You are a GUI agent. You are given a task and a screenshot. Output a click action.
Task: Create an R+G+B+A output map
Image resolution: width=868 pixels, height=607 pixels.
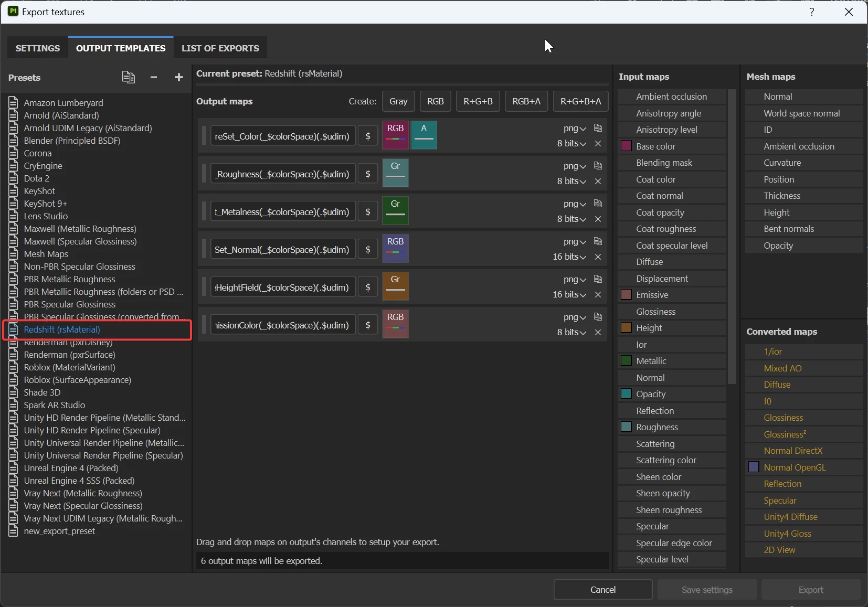tap(581, 101)
